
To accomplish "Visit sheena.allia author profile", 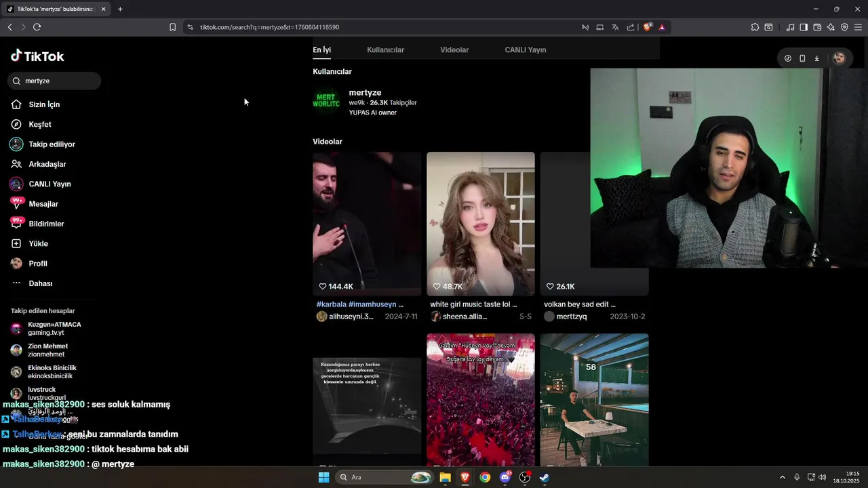I will [458, 317].
